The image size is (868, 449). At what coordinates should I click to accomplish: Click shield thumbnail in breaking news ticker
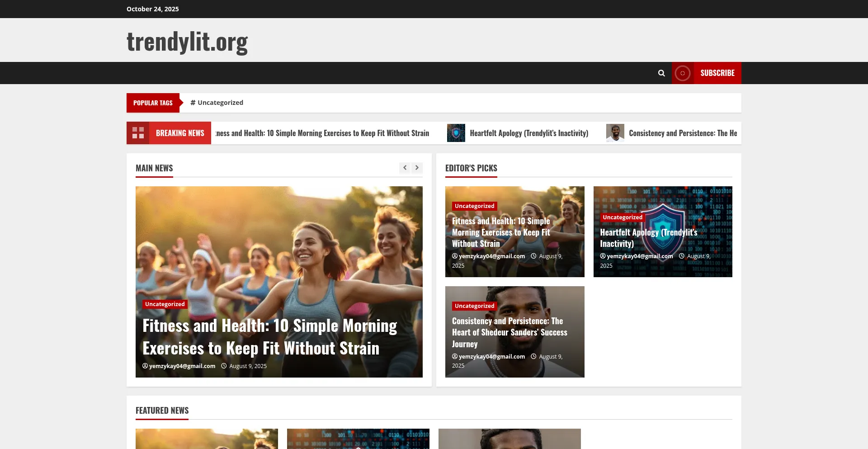[456, 133]
